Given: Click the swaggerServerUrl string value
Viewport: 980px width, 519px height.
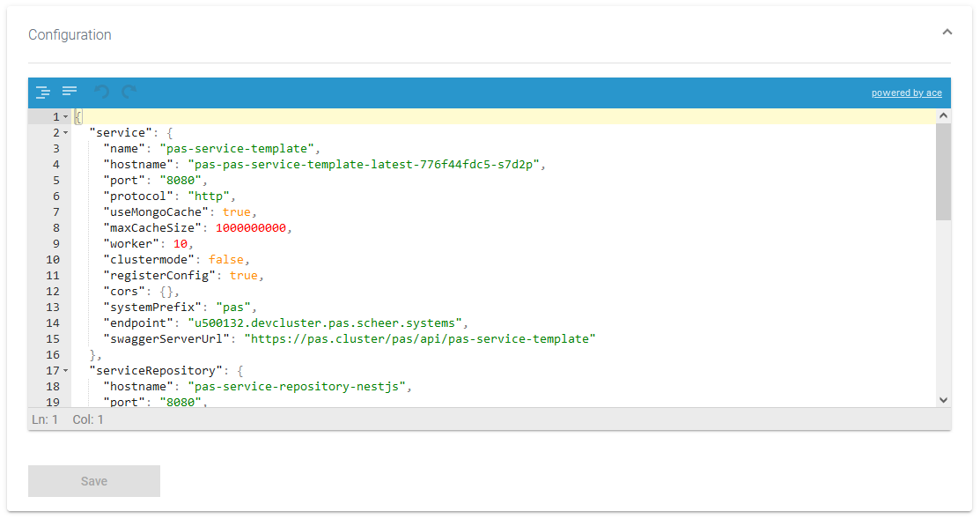Looking at the screenshot, I should pyautogui.click(x=420, y=339).
